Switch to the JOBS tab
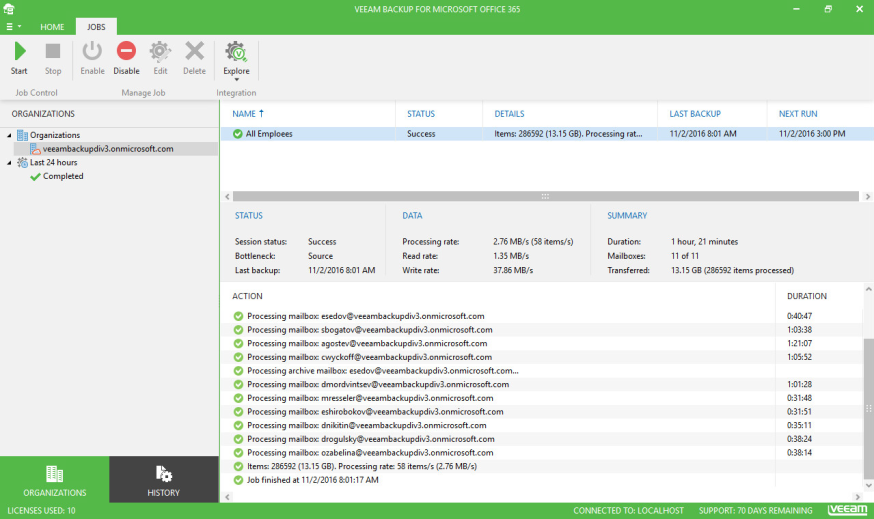 pyautogui.click(x=96, y=27)
